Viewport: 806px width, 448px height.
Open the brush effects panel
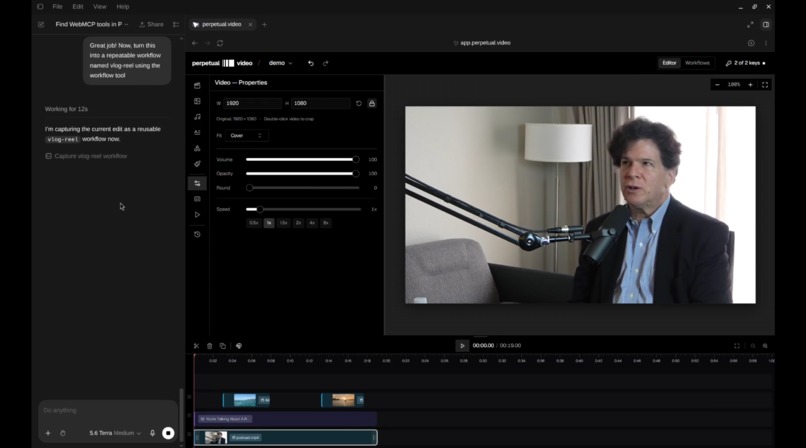coord(197,164)
